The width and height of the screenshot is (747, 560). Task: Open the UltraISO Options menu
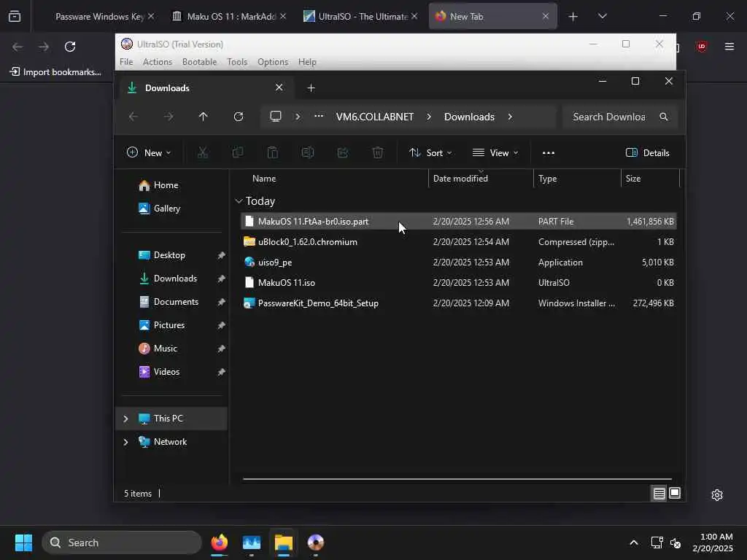coord(273,62)
